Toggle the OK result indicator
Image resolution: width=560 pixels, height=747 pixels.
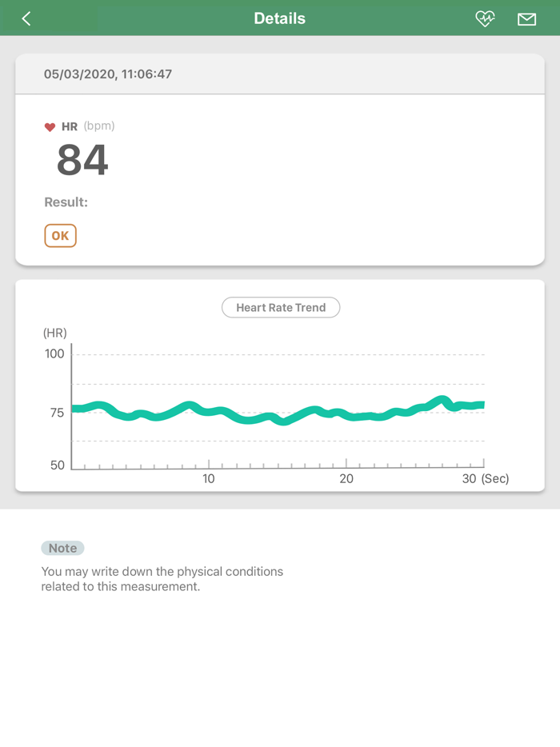pyautogui.click(x=60, y=235)
